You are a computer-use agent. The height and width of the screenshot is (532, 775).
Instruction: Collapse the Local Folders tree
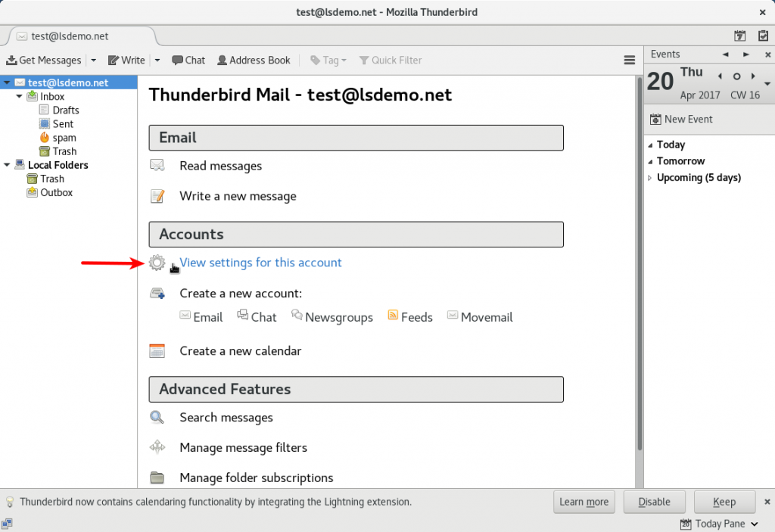(7, 165)
